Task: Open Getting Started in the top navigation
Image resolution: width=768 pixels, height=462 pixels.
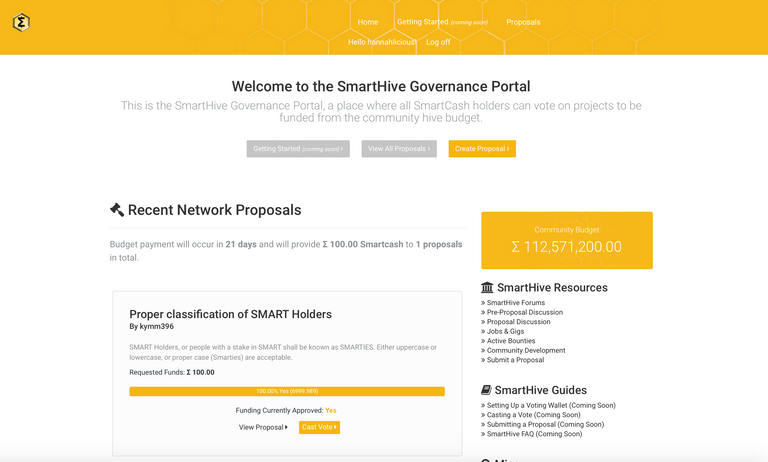Action: (x=442, y=22)
